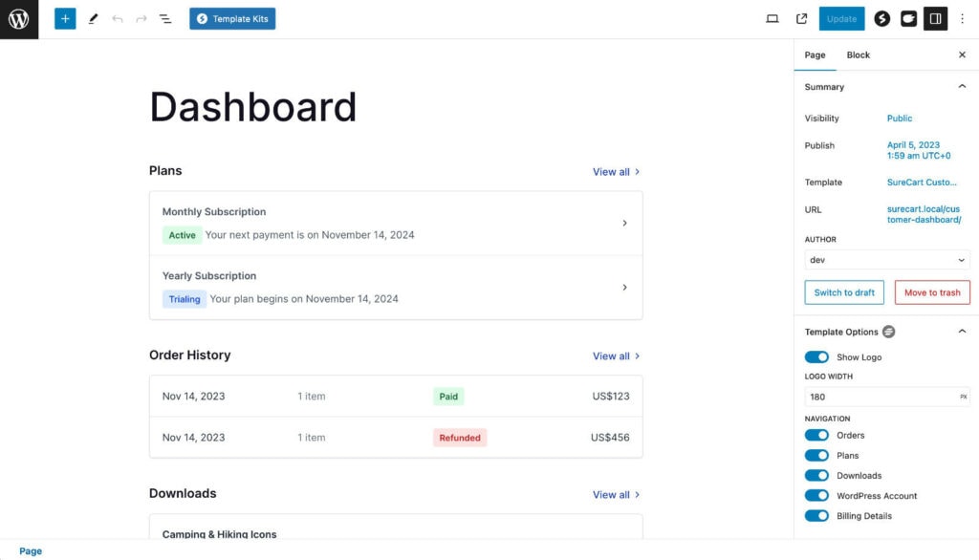979x560 pixels.
Task: Select the editing tools pencil icon
Action: point(93,18)
